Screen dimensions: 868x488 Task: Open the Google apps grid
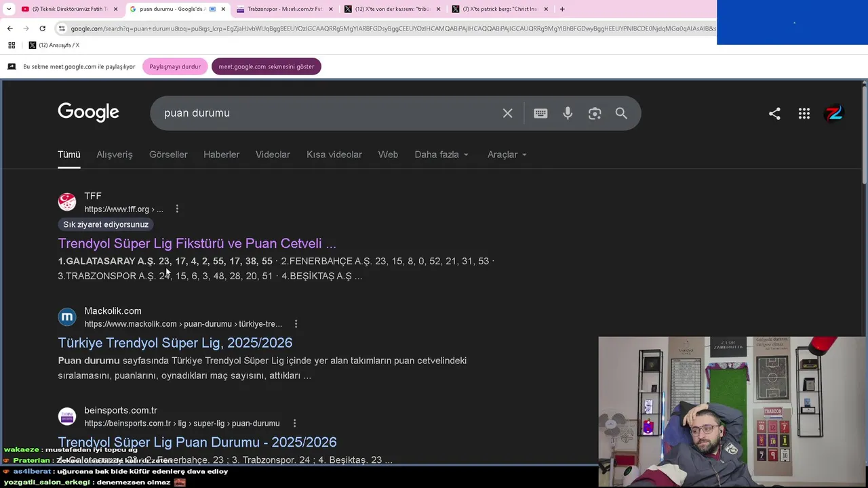804,114
